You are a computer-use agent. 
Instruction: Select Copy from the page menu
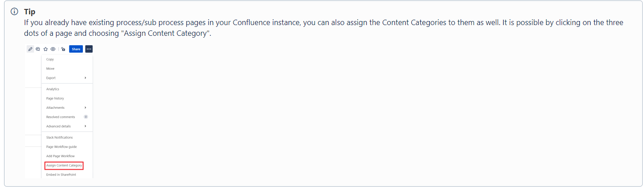point(50,60)
